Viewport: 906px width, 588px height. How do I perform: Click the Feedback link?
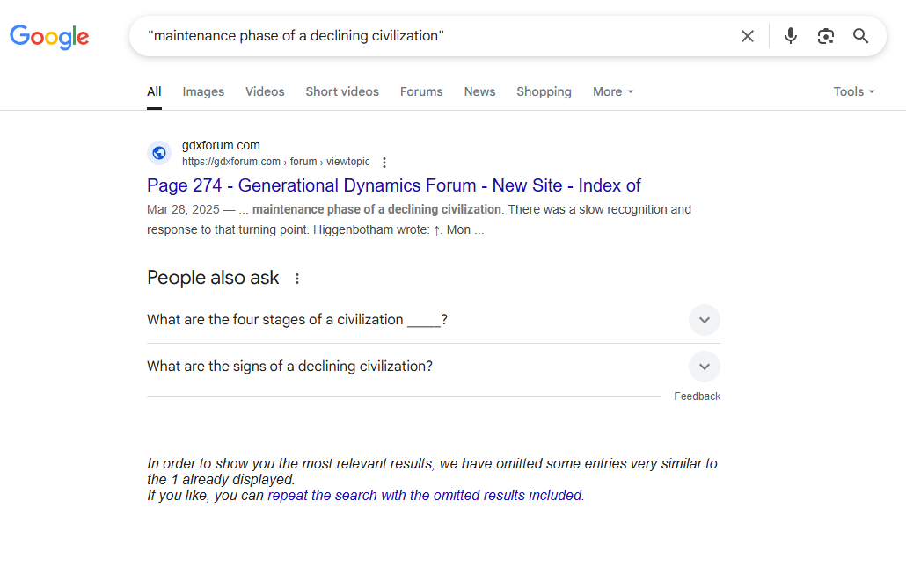[x=697, y=396]
